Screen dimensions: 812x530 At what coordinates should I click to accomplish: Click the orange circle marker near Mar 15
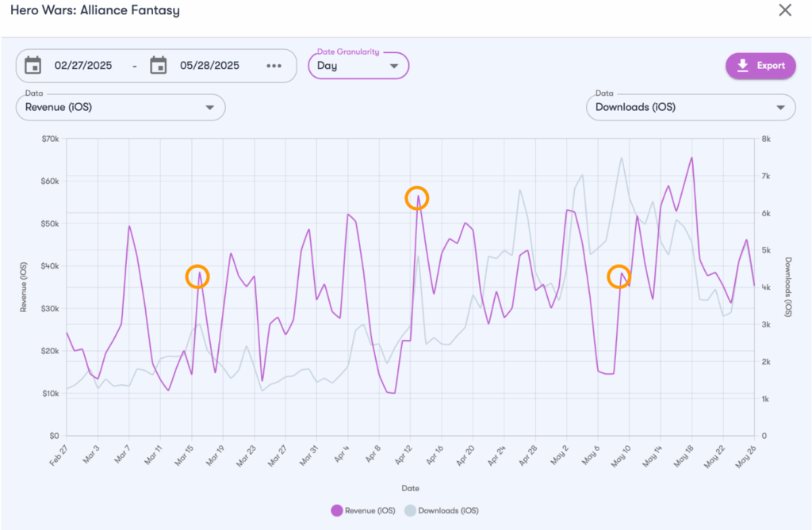[x=197, y=276]
